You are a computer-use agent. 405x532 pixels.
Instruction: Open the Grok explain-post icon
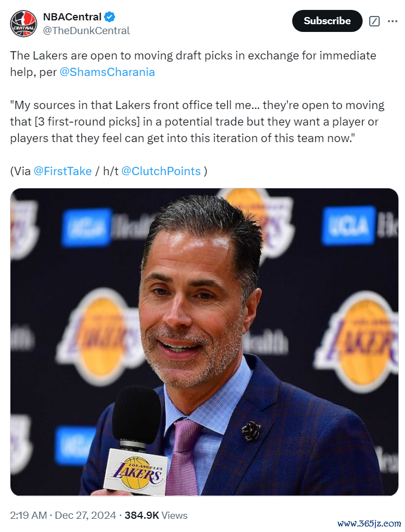click(374, 21)
